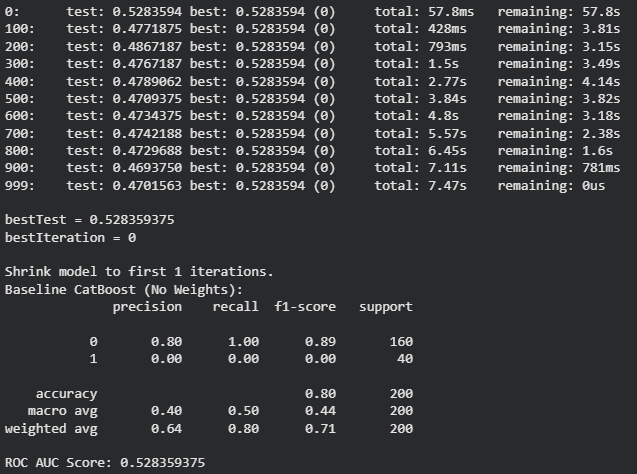The width and height of the screenshot is (637, 474).
Task: Click the 'accuracy' row label
Action: 67,394
